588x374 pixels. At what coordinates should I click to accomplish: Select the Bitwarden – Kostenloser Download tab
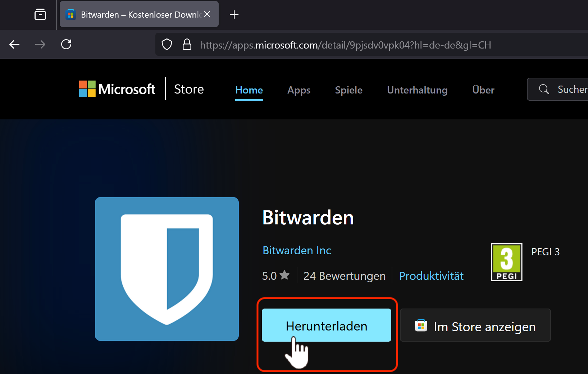coord(139,14)
